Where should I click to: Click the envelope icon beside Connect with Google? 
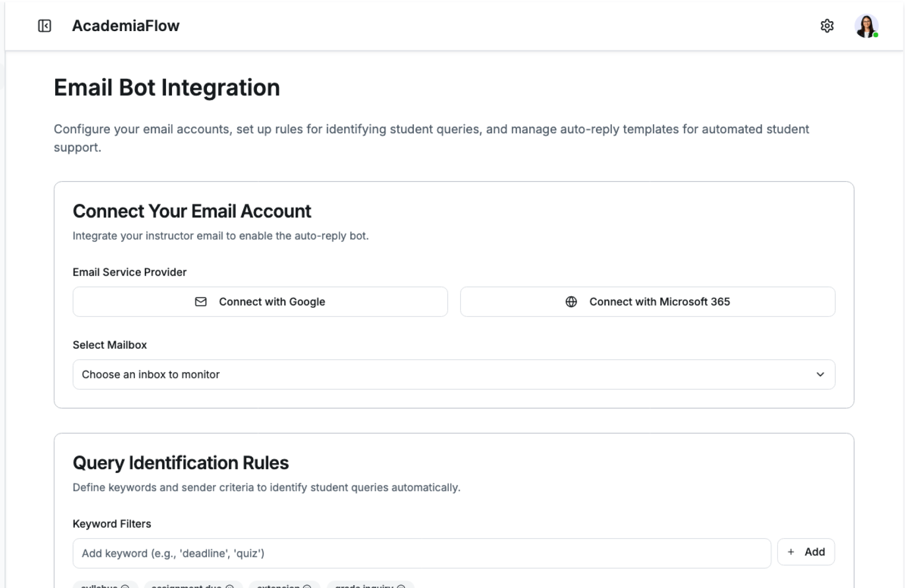click(201, 302)
